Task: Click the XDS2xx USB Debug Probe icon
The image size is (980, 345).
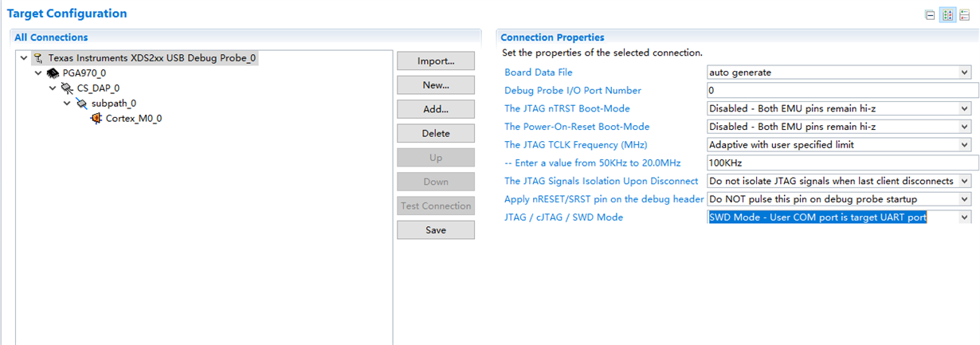Action: 38,58
